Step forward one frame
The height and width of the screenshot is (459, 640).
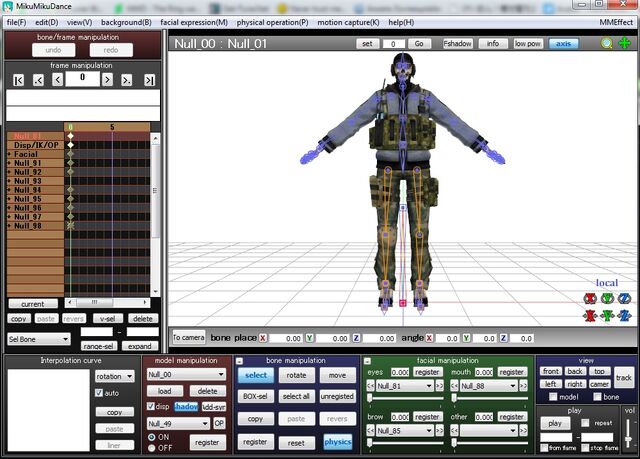pyautogui.click(x=107, y=80)
